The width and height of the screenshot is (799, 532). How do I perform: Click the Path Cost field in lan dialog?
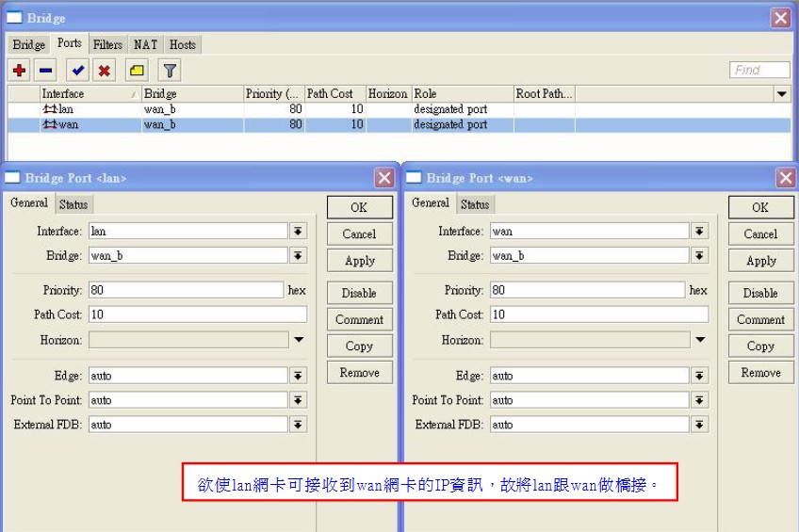(198, 314)
